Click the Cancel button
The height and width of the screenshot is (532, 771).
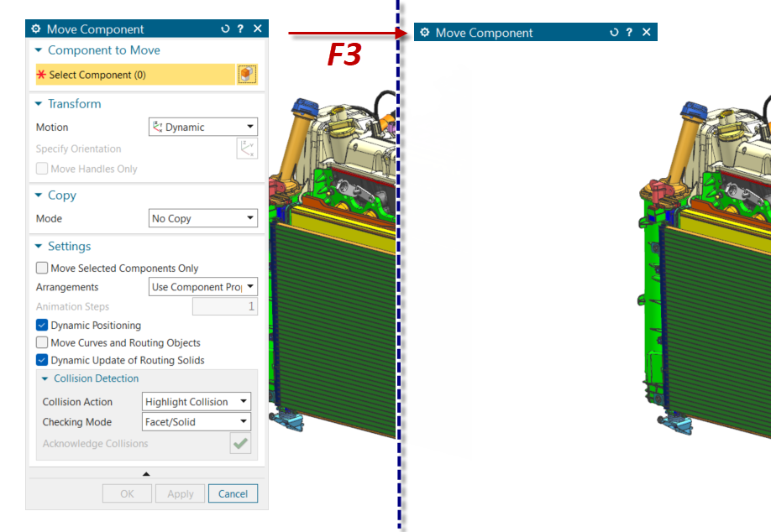click(x=233, y=493)
